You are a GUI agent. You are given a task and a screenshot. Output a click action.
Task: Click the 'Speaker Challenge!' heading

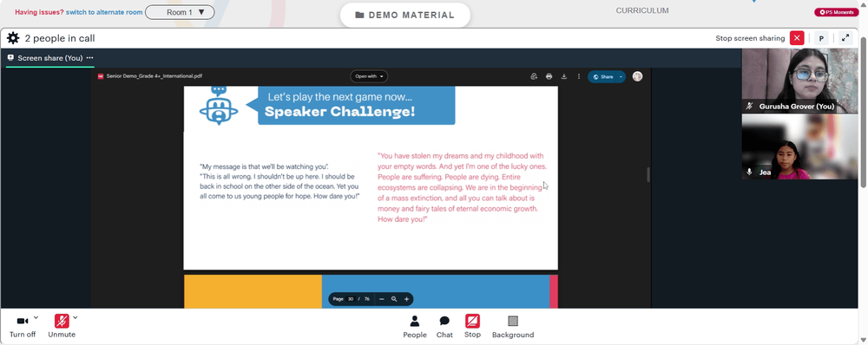click(339, 112)
